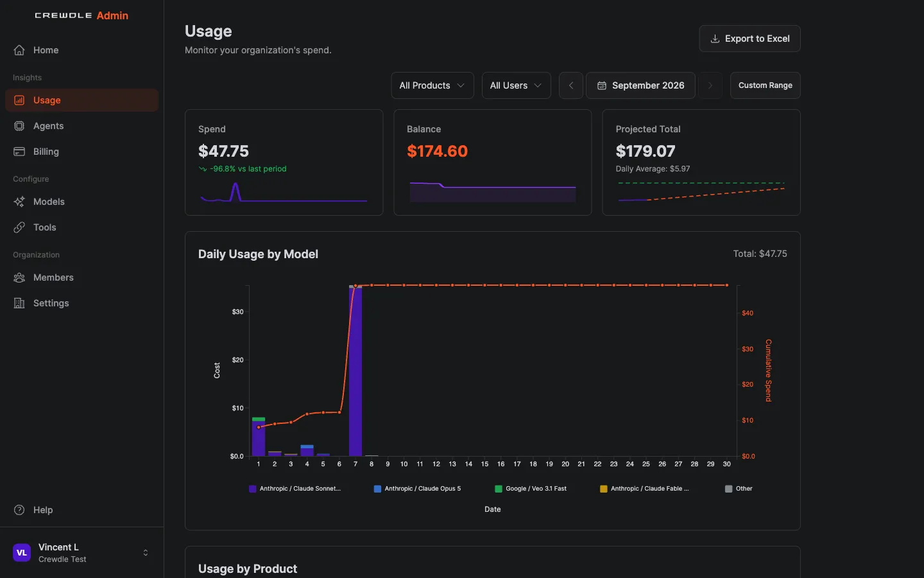The height and width of the screenshot is (578, 924).
Task: Open the All Products dropdown
Action: coord(432,85)
